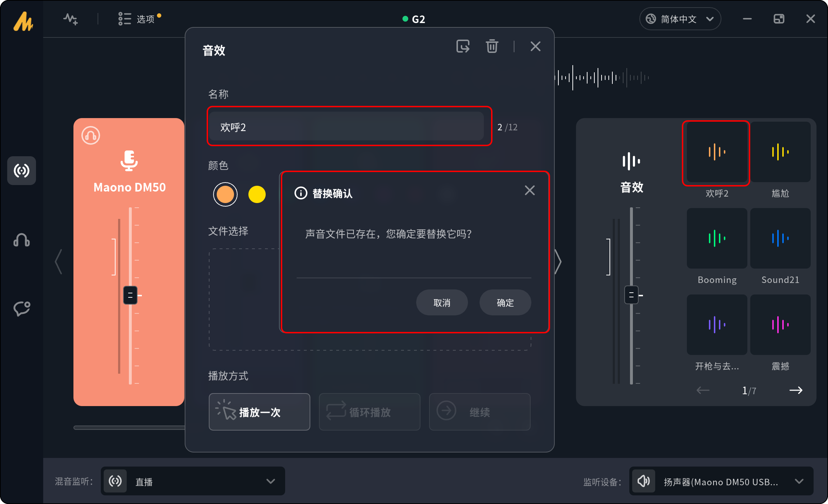Click the export icon in 音效 panel header
Image resolution: width=828 pixels, height=504 pixels.
[x=463, y=46]
